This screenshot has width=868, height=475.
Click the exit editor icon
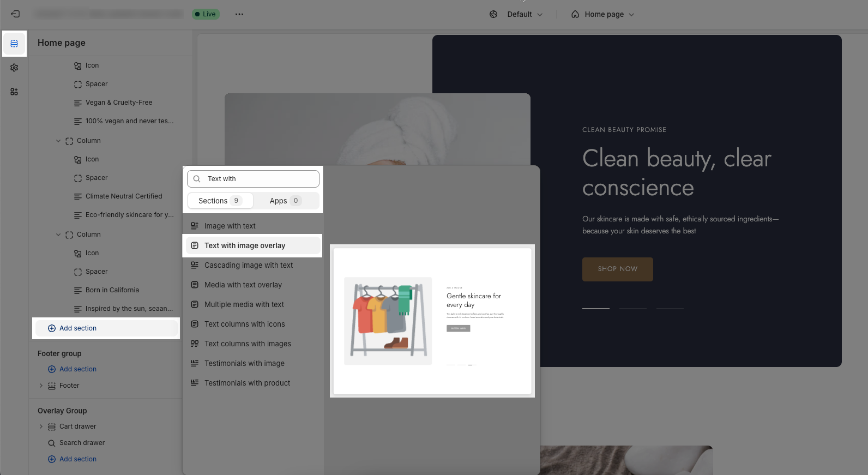15,14
